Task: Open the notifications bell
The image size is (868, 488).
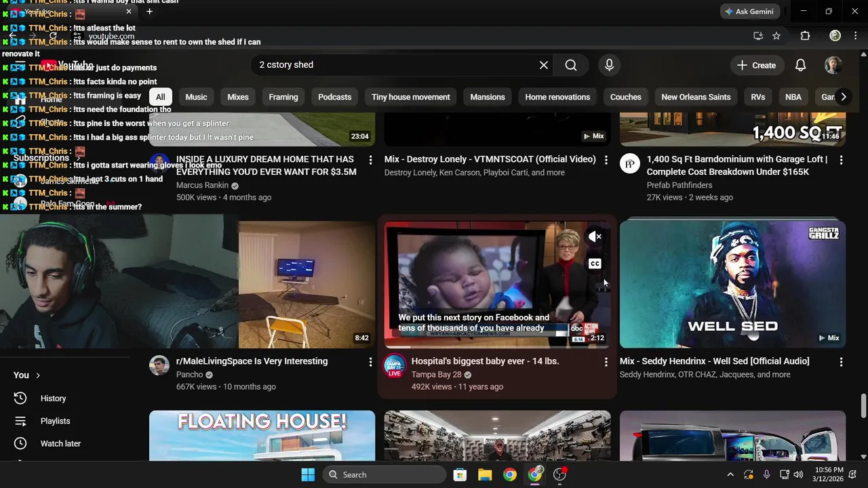Action: (x=800, y=65)
